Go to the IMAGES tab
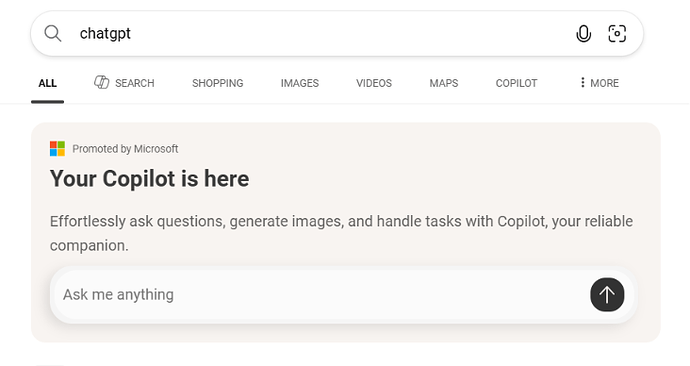The width and height of the screenshot is (690, 366). [300, 83]
